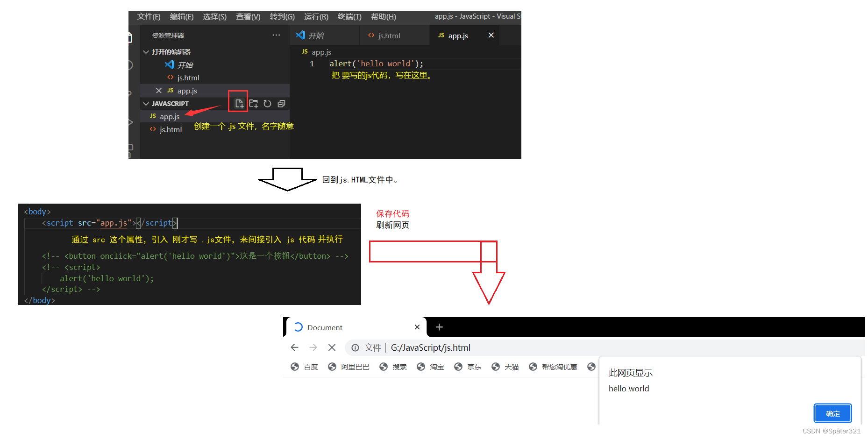
Task: Click the browser back arrow
Action: (294, 347)
